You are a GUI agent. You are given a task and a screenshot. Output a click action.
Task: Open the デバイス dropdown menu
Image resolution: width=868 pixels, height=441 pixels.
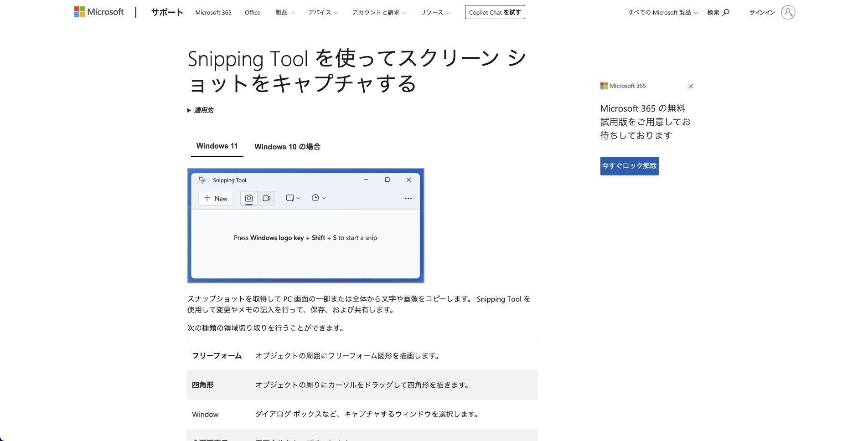tap(323, 12)
